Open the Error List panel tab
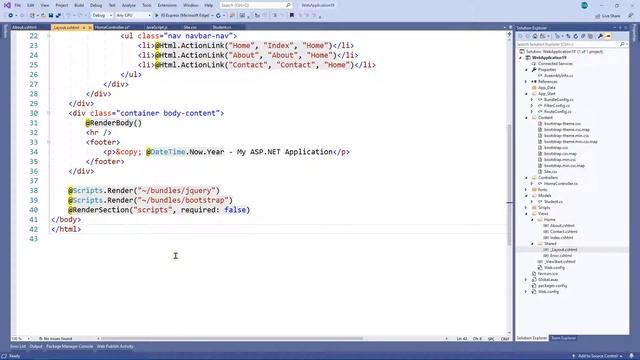The height and width of the screenshot is (360, 640). point(18,347)
